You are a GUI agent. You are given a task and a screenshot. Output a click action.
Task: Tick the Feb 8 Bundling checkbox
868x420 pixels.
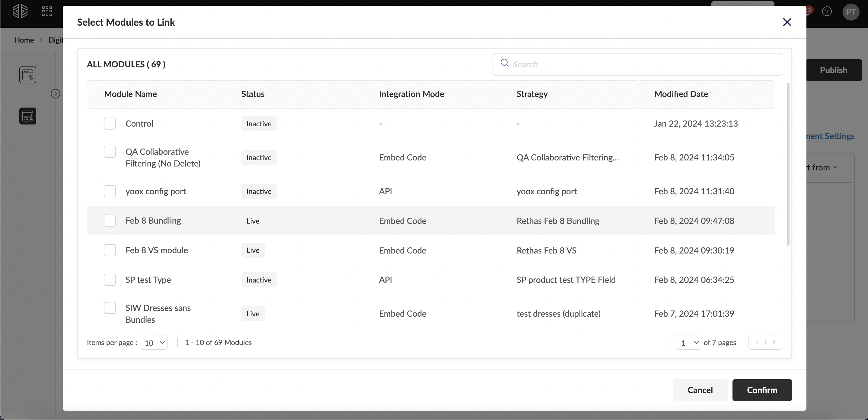point(110,221)
